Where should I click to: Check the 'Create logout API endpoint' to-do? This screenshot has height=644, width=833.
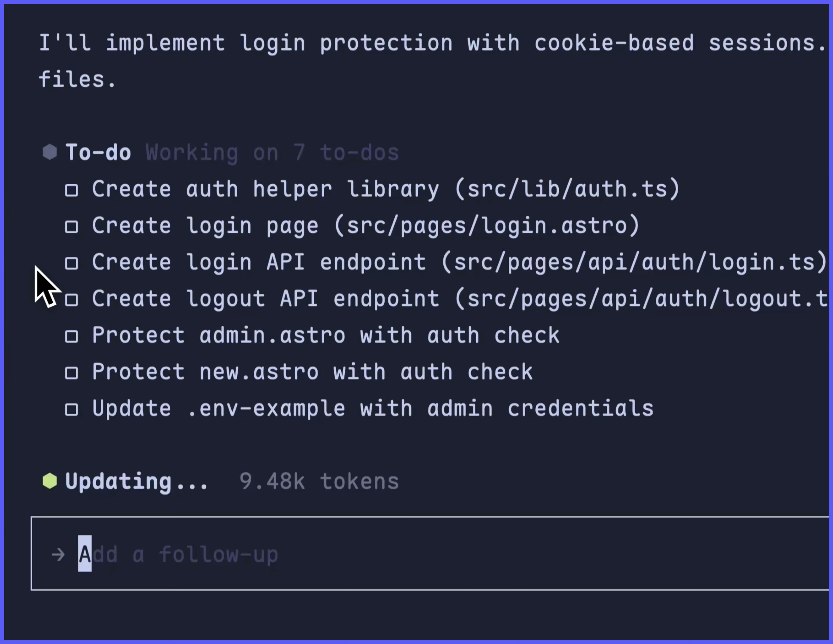tap(71, 299)
